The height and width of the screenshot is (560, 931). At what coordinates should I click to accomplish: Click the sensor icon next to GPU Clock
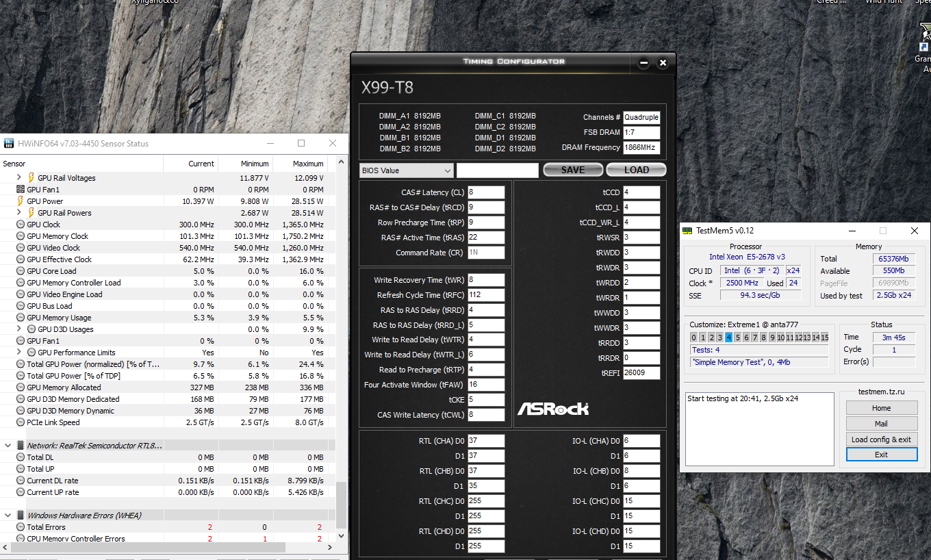point(21,225)
